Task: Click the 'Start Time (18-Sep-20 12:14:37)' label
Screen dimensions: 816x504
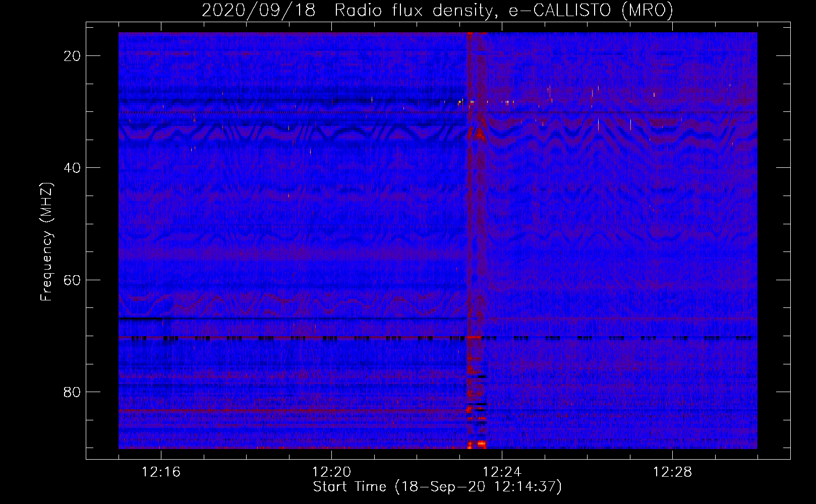Action: (x=437, y=487)
